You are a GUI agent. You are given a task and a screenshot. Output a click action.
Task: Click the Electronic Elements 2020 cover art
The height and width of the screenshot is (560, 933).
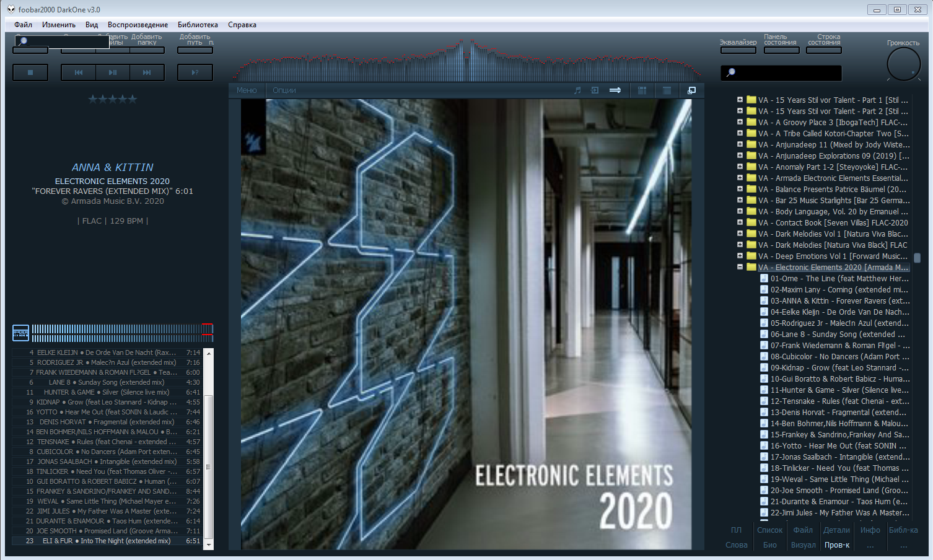pos(466,324)
